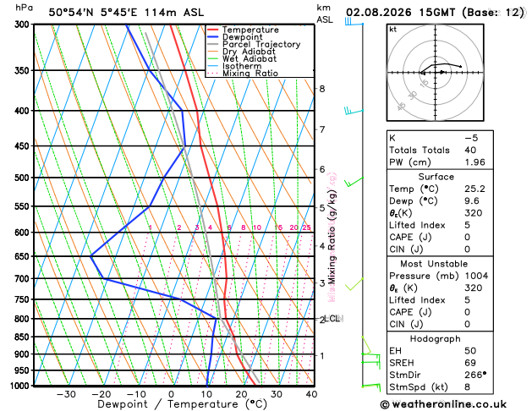This screenshot has width=532, height=411.
Task: Click the "StmSpd (kt)" label
Action: [419, 387]
